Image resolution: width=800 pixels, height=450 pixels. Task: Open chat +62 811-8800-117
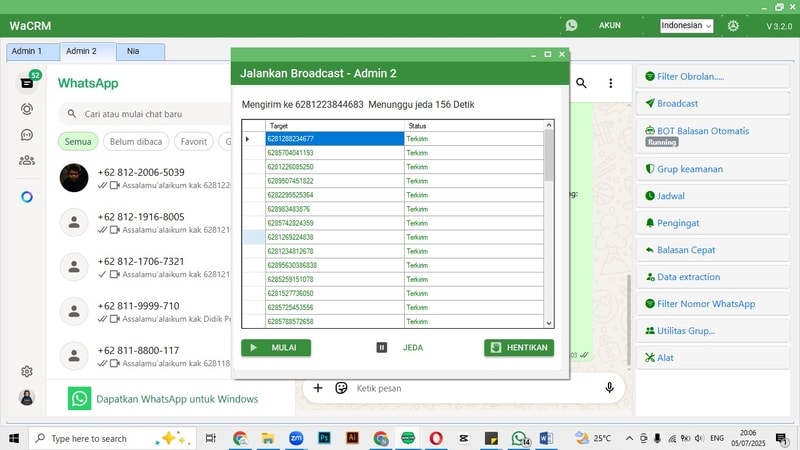[x=140, y=356]
